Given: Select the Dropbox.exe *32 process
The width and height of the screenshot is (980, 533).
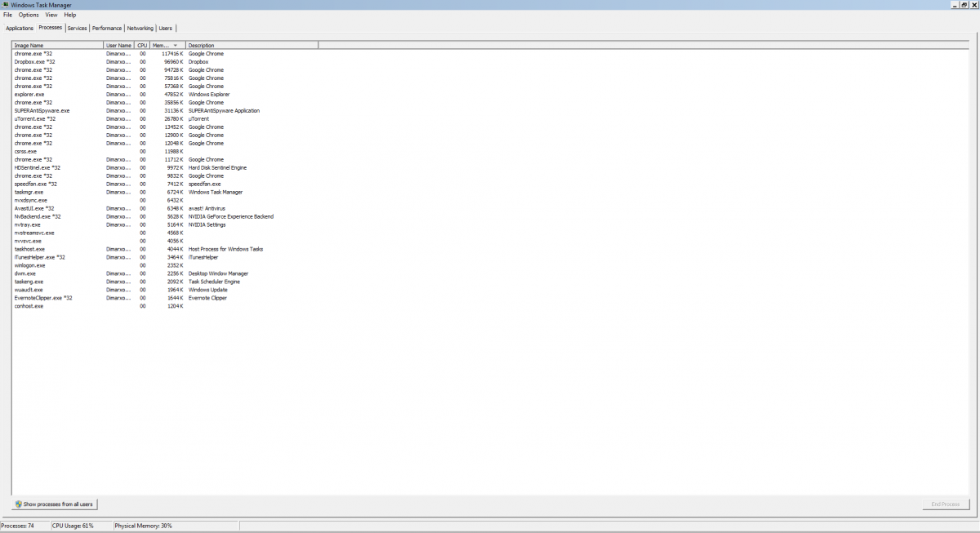Looking at the screenshot, I should [x=165, y=62].
